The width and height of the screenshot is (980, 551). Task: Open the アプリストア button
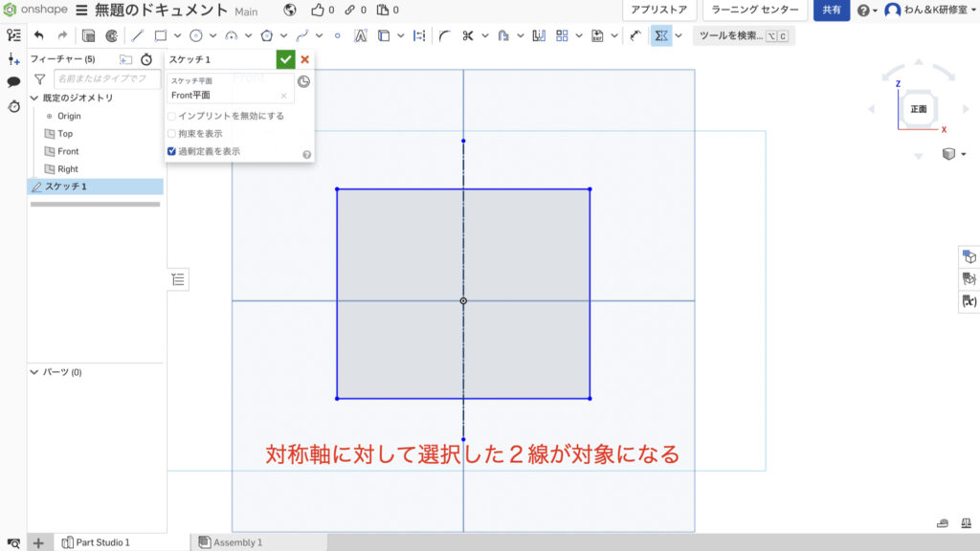click(x=658, y=10)
